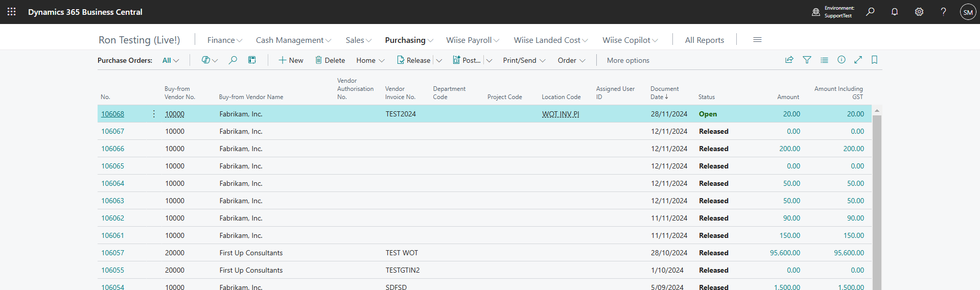The height and width of the screenshot is (290, 980).
Task: Sort by Document Date column header
Action: (664, 92)
